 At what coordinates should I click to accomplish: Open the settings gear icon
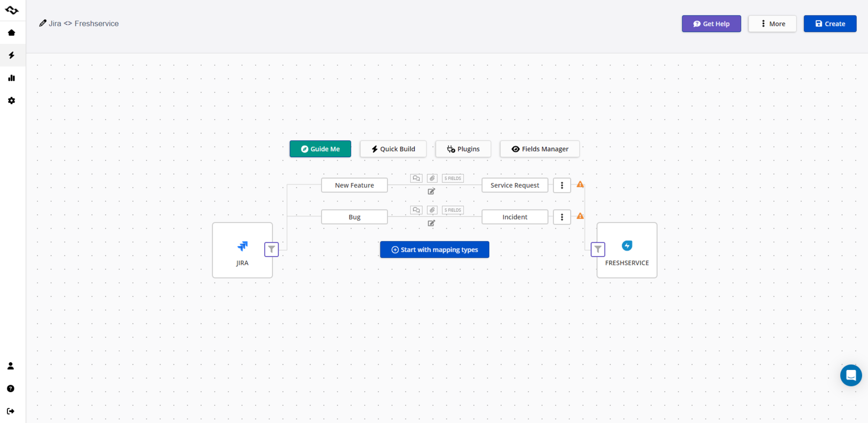11,100
